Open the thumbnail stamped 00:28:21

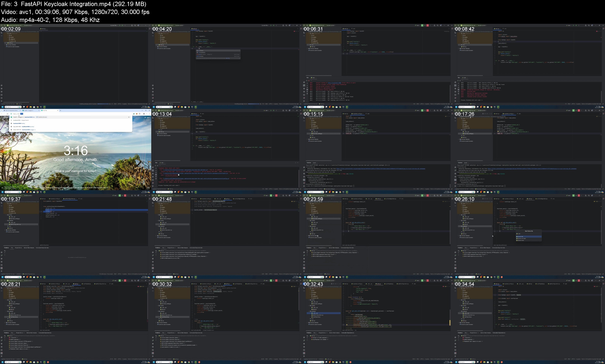point(76,321)
